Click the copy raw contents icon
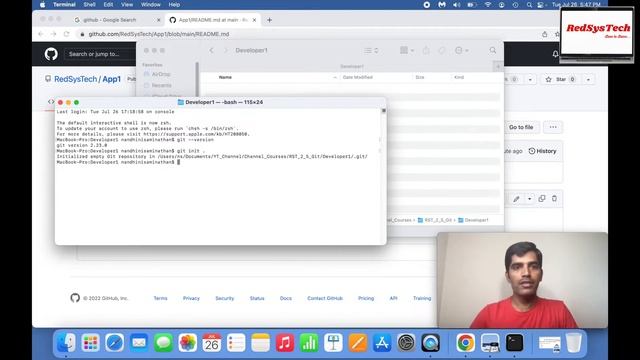Screen dimensions: 640x360 (542, 198)
